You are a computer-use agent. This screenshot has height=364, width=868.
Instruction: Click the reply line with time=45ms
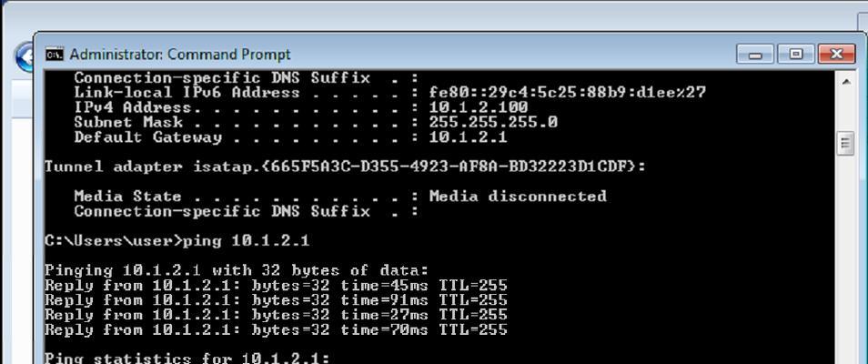[x=276, y=286]
